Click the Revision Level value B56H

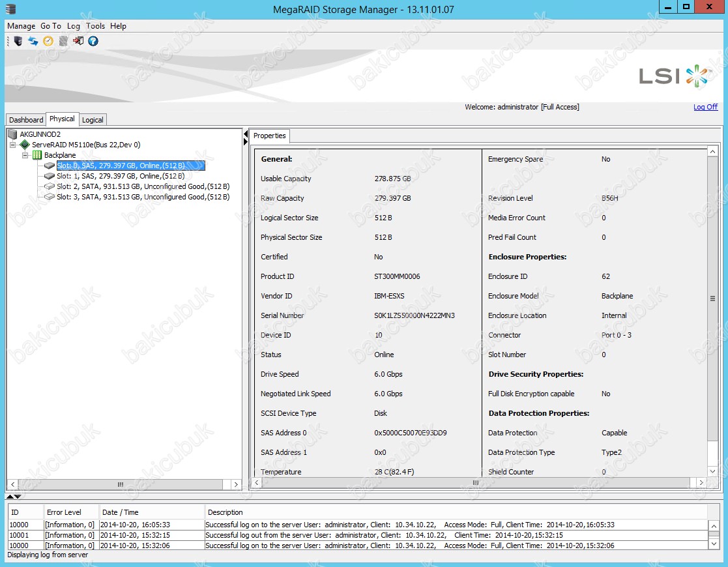[609, 198]
